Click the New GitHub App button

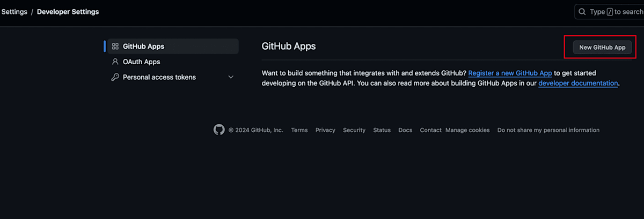coord(602,47)
